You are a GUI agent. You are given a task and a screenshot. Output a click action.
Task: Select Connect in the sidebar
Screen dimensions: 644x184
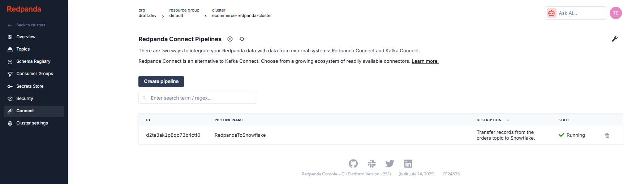pos(34,111)
